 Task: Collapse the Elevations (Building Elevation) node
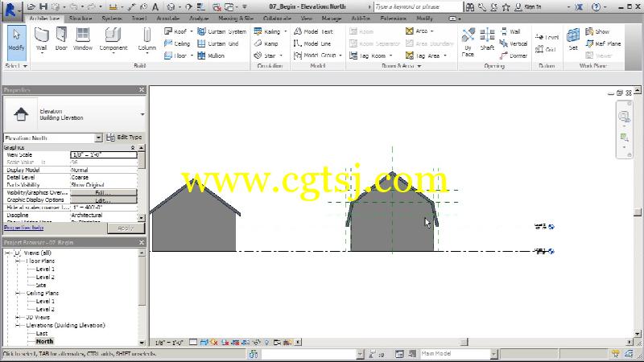point(18,326)
